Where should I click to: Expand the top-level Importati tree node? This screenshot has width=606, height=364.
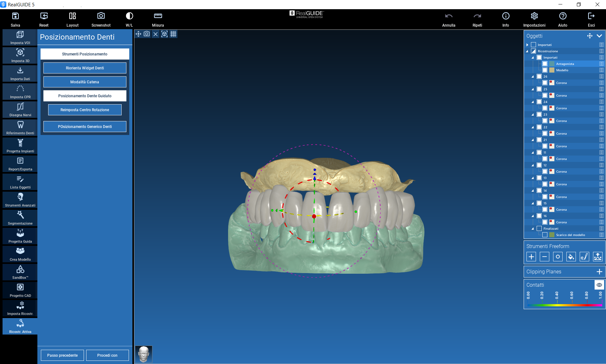coord(527,45)
